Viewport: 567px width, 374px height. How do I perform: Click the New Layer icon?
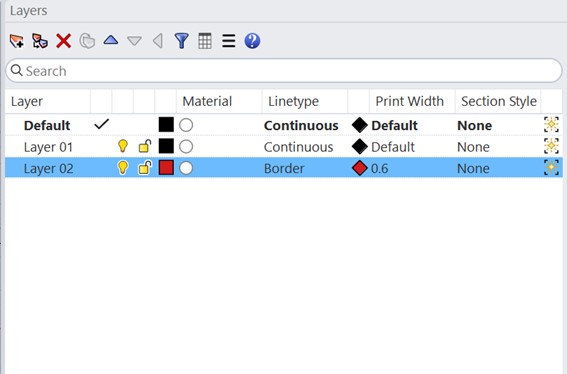17,41
